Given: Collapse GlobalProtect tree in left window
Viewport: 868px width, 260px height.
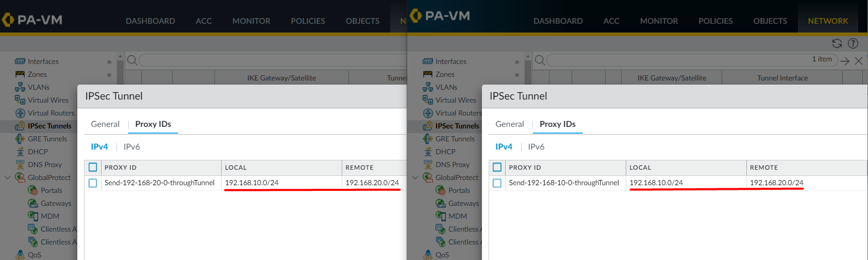Looking at the screenshot, I should [7, 177].
